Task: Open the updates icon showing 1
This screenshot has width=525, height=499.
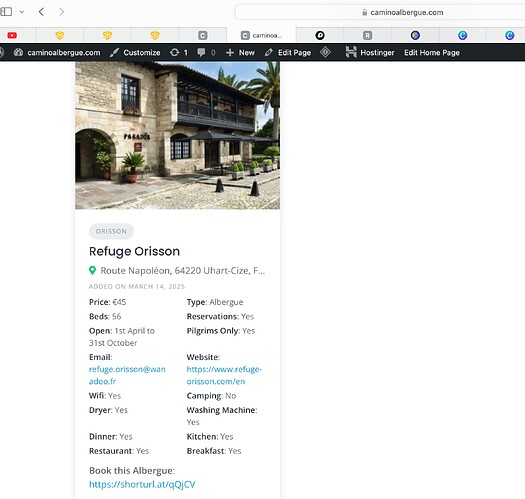Action: click(x=179, y=53)
